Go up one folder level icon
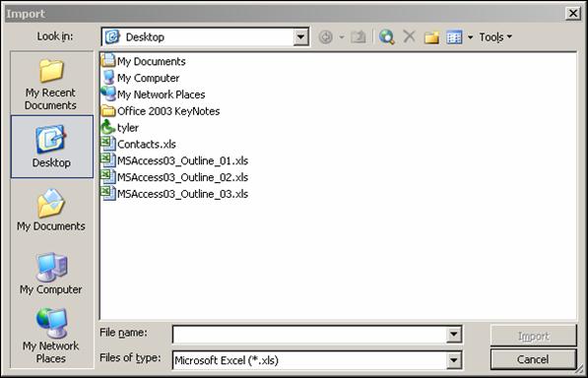Screen dimensions: 588x378 pyautogui.click(x=359, y=36)
